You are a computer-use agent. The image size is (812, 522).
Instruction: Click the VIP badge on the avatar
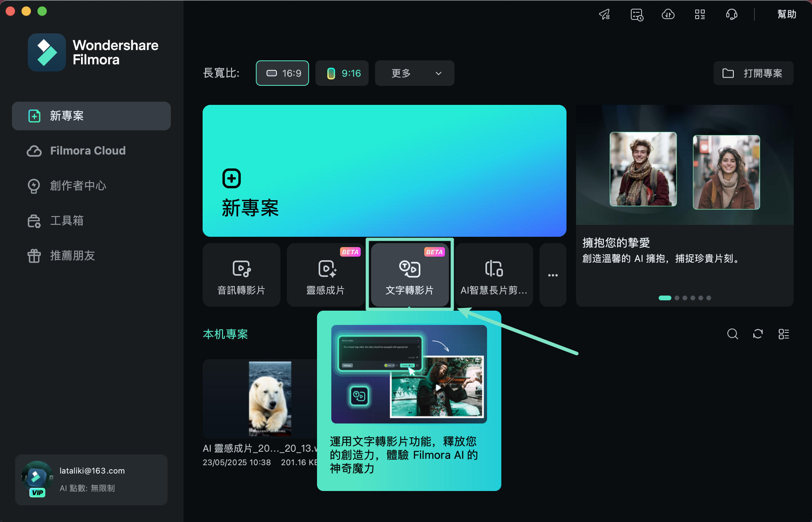[37, 493]
